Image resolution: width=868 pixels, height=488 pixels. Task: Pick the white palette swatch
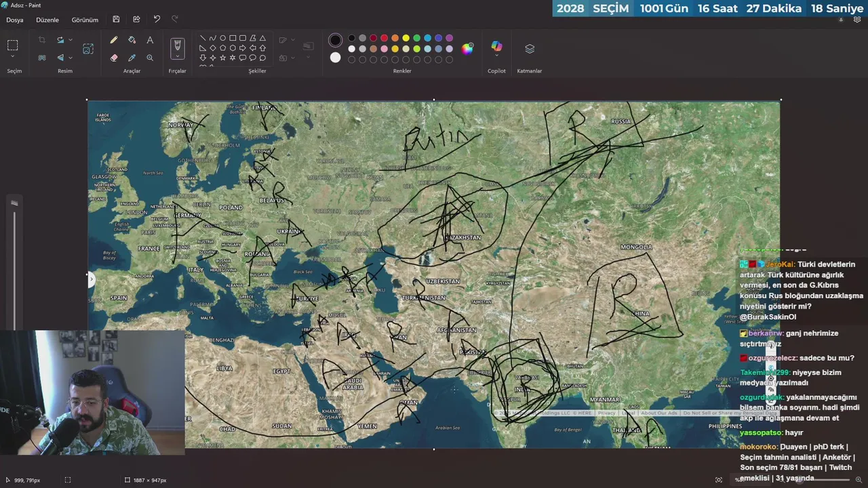click(x=351, y=49)
